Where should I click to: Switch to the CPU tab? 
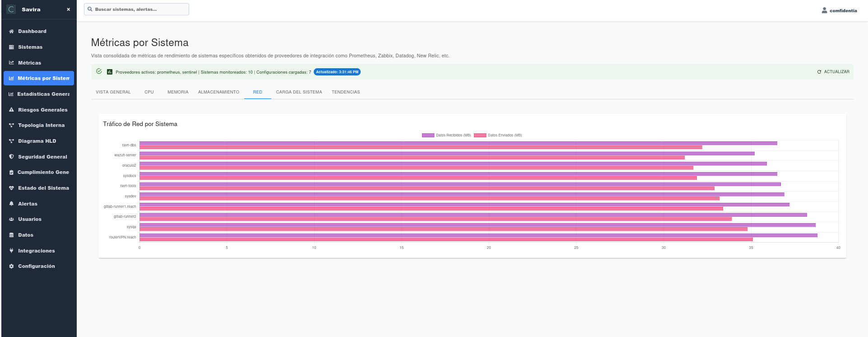click(149, 92)
